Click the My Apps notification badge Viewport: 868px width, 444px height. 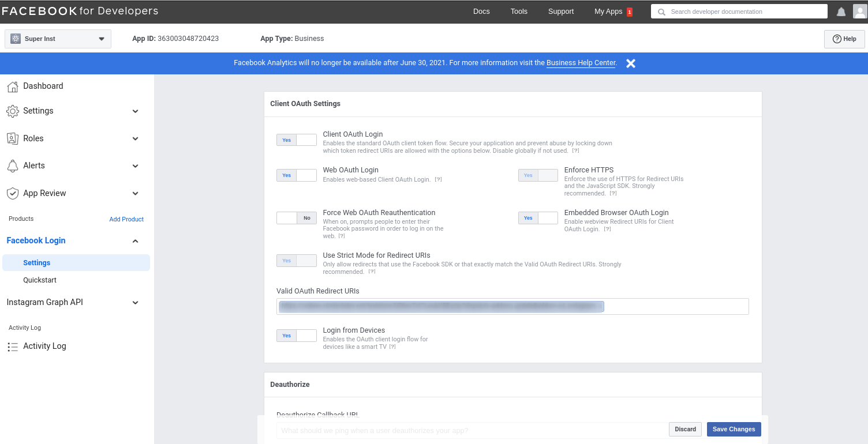630,12
